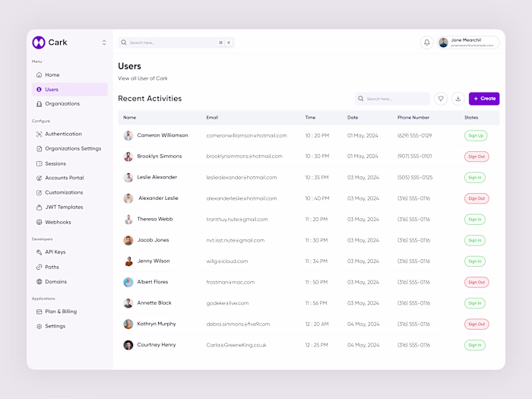
Task: Click the Phone Number column header
Action: tap(413, 117)
